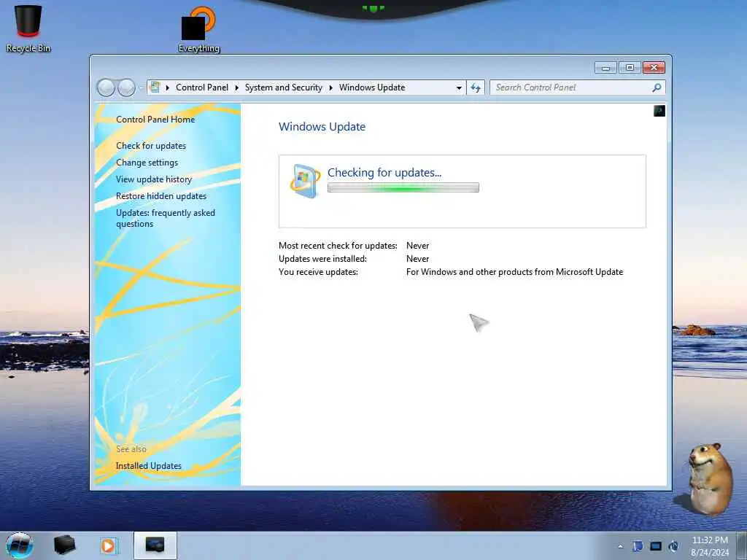Open the Recycle Bin desktop icon
Image resolution: width=747 pixels, height=560 pixels.
[28, 28]
